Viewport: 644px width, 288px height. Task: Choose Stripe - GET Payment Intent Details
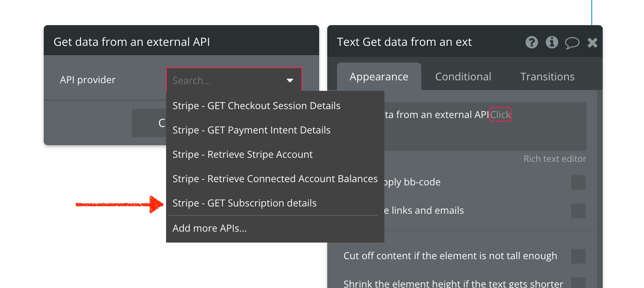tap(252, 130)
